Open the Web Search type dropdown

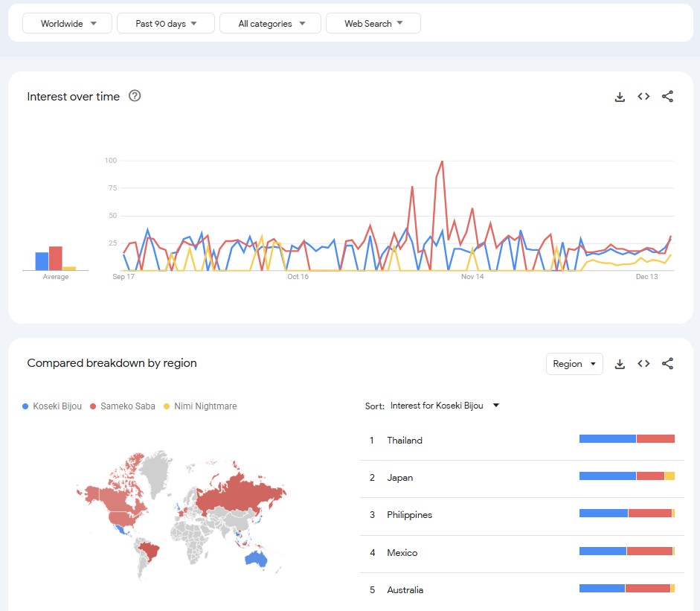tap(373, 23)
